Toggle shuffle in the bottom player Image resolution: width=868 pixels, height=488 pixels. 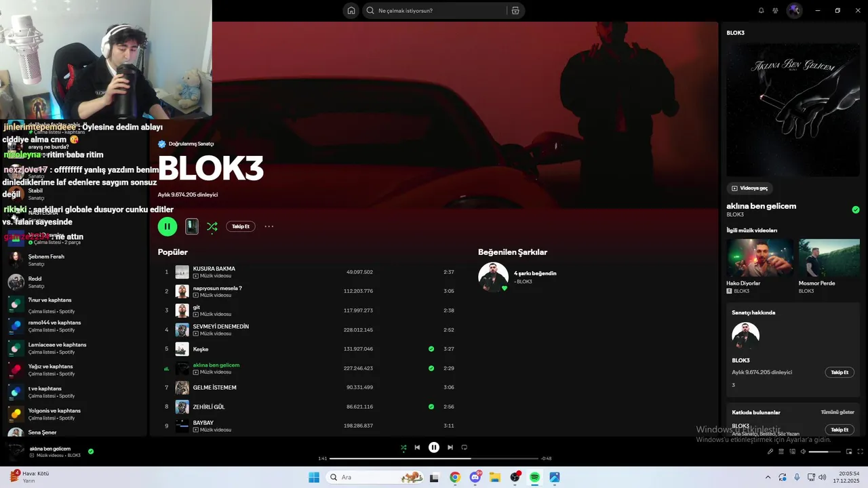click(x=403, y=447)
